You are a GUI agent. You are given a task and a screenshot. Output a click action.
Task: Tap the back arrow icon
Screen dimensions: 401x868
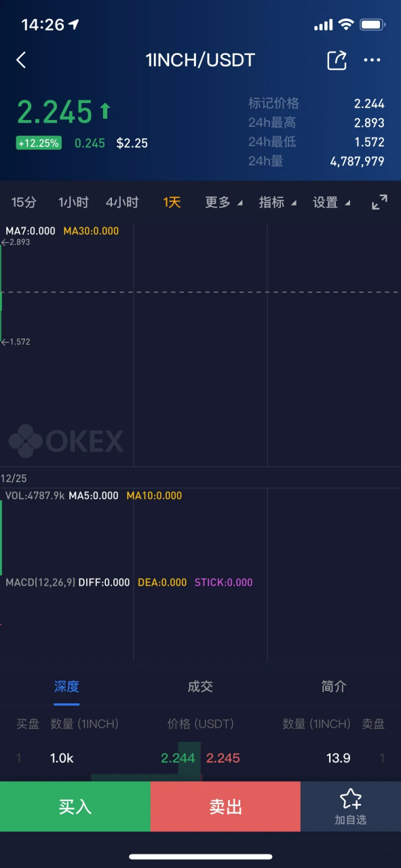click(x=21, y=60)
